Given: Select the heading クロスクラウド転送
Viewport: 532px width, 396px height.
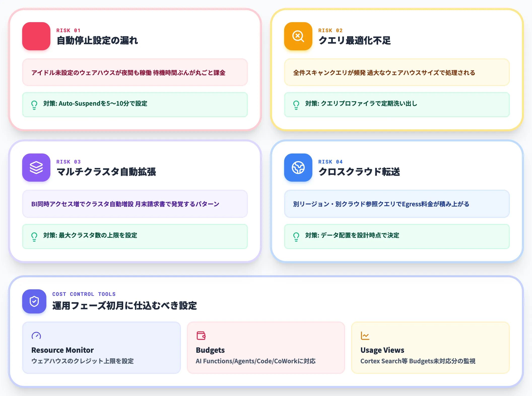Looking at the screenshot, I should [359, 172].
